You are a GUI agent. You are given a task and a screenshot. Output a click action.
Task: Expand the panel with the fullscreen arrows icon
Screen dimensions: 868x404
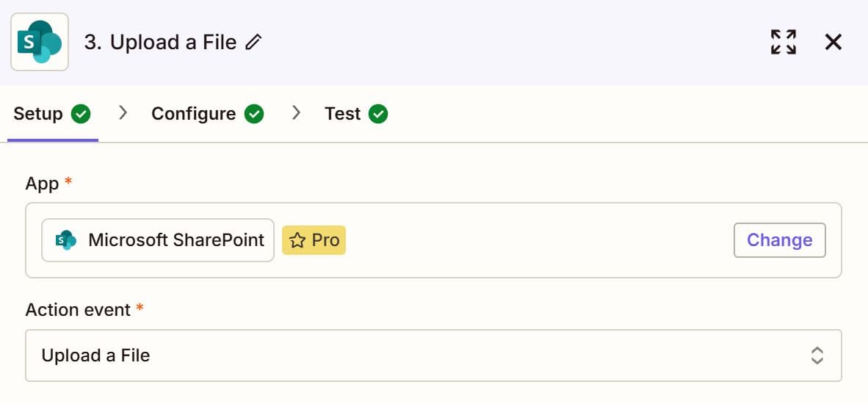784,42
